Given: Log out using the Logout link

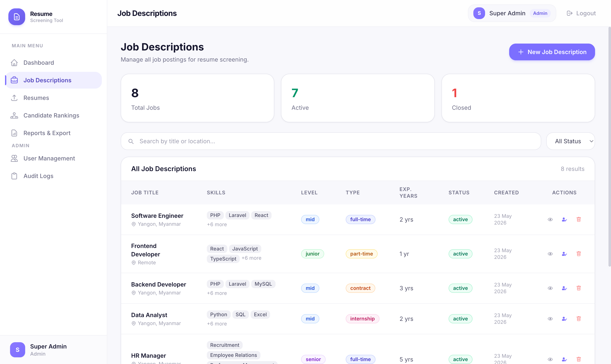Looking at the screenshot, I should pyautogui.click(x=581, y=13).
